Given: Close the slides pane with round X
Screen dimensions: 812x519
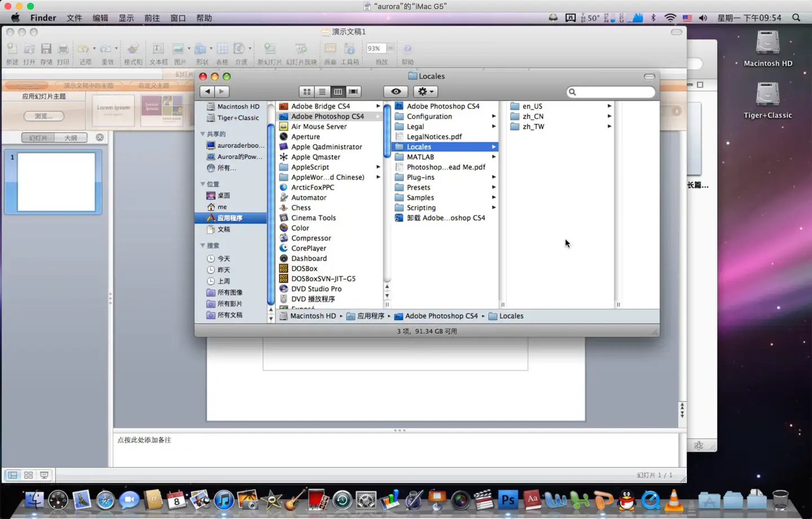Looking at the screenshot, I should tap(100, 137).
